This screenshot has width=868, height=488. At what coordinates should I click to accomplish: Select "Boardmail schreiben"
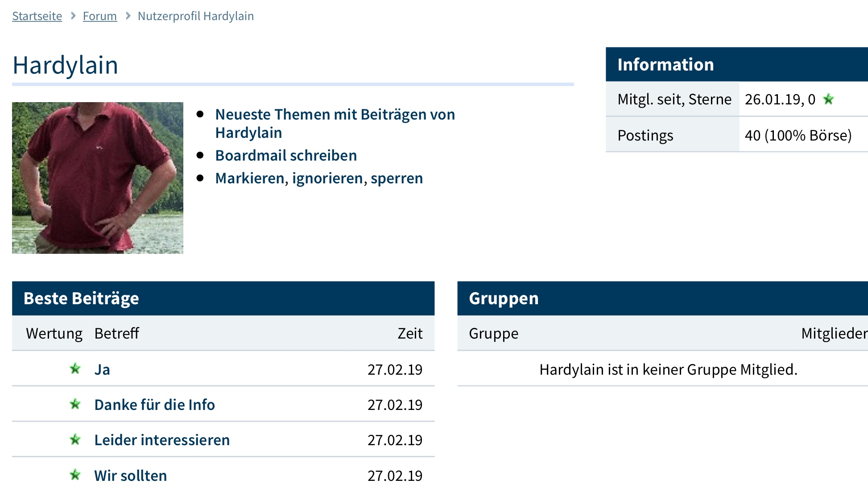[286, 155]
